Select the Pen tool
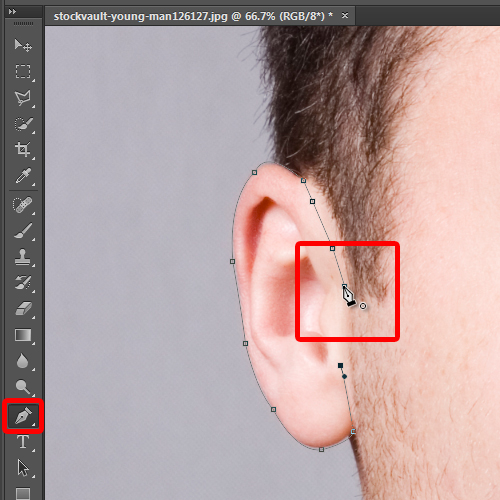The height and width of the screenshot is (500, 500). pyautogui.click(x=23, y=416)
